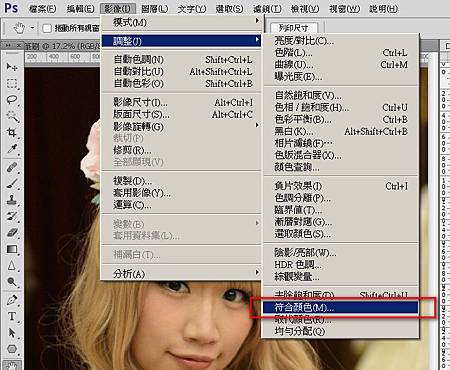Open the 圖層(L) menu
Image resolution: width=450 pixels, height=370 pixels.
click(x=155, y=9)
